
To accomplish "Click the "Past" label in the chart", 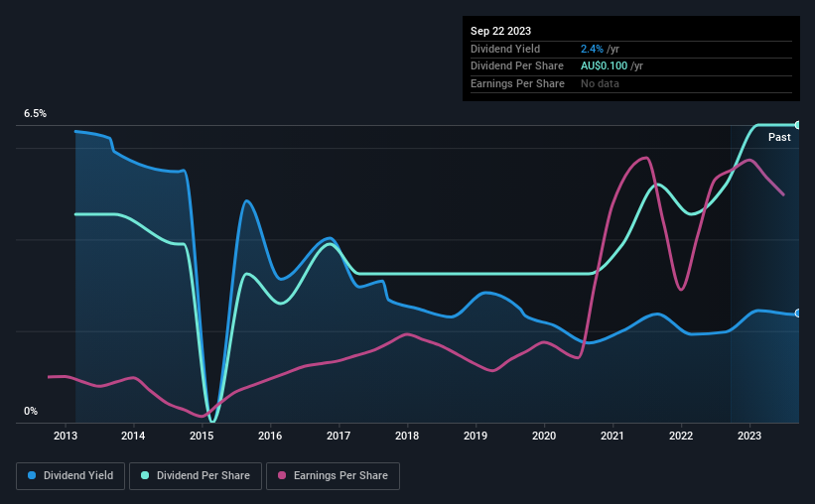I will click(779, 138).
